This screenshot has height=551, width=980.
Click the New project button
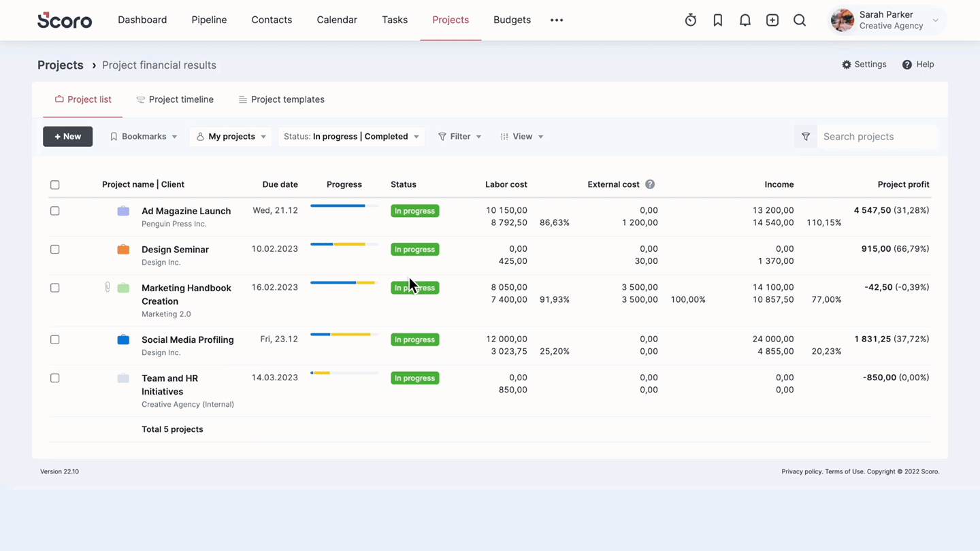click(x=68, y=137)
